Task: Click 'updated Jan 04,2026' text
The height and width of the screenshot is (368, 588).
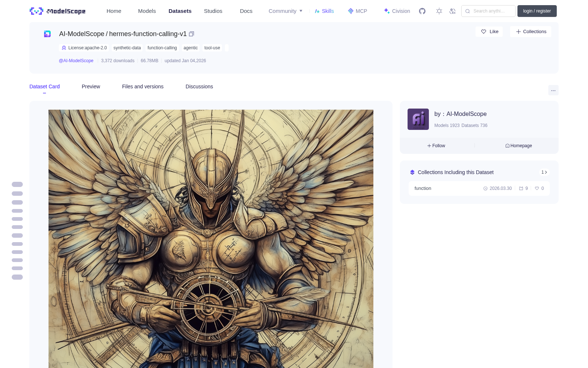Action: (x=185, y=61)
